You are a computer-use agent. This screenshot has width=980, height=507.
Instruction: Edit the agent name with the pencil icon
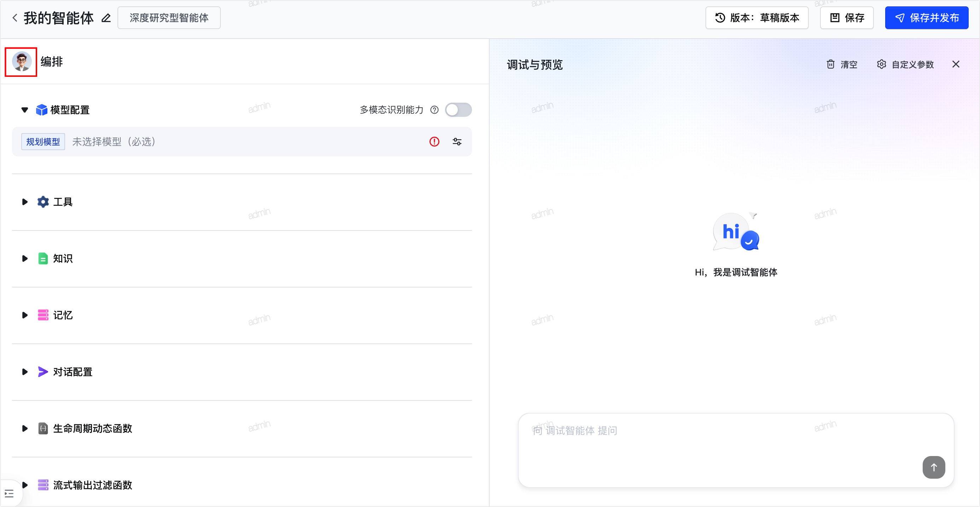click(x=106, y=18)
